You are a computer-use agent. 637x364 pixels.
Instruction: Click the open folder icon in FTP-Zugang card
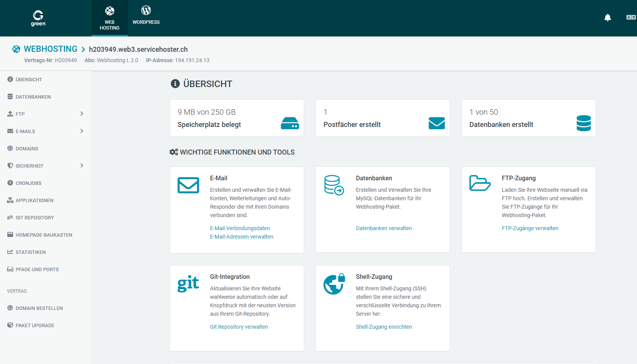click(480, 183)
